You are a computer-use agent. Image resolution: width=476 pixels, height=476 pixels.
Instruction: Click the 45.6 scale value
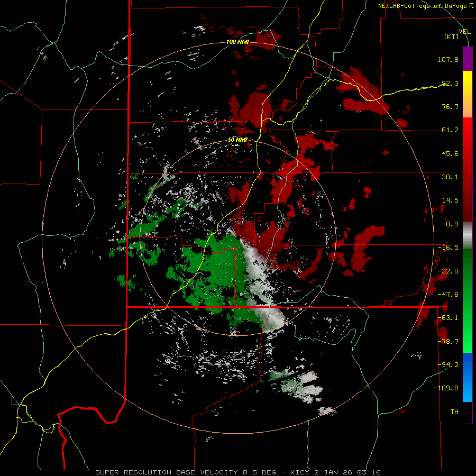[x=450, y=153]
